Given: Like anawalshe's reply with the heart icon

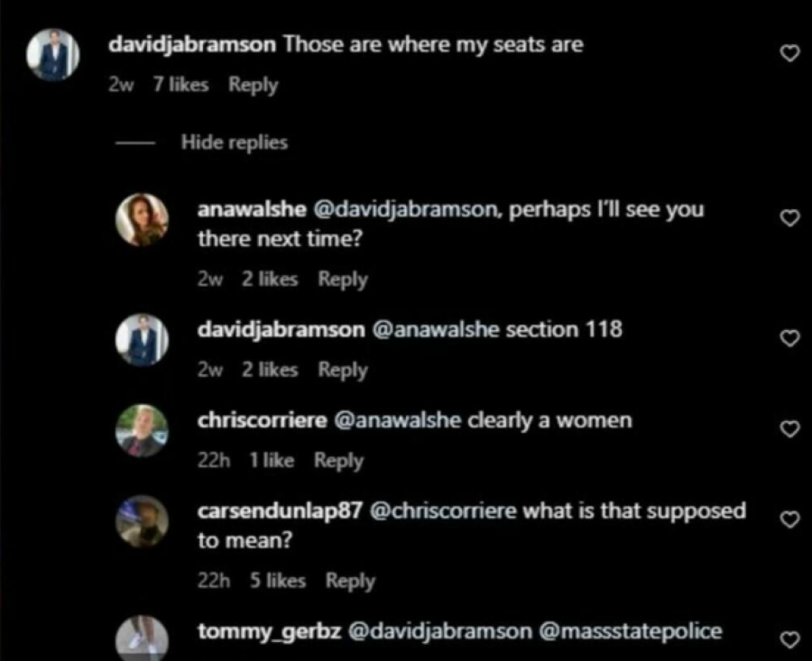Looking at the screenshot, I should [x=789, y=218].
